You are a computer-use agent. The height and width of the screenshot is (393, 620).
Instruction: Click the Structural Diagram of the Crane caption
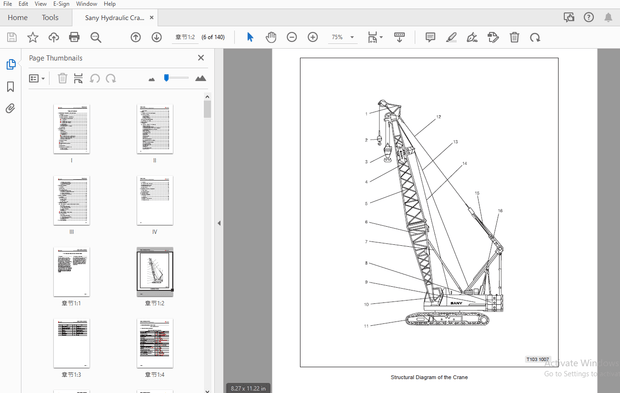(x=429, y=377)
